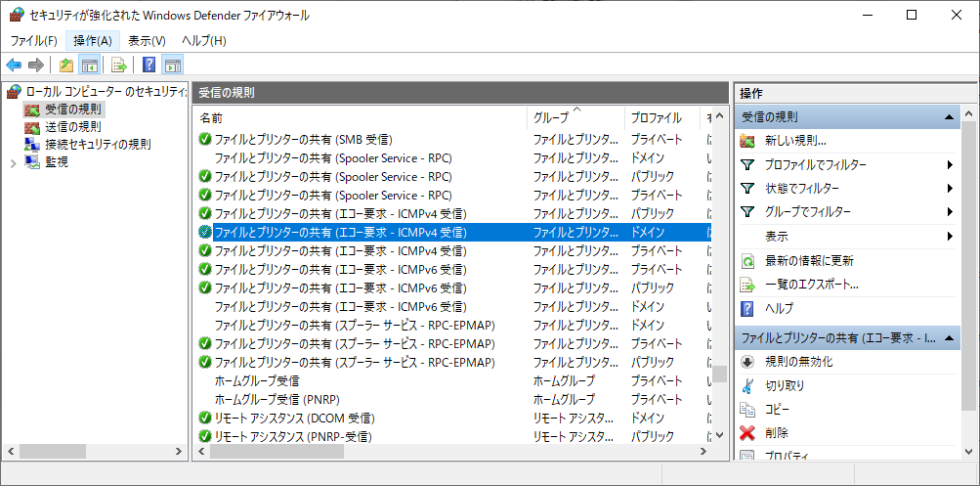Click 規則の無効化 action

click(x=798, y=362)
